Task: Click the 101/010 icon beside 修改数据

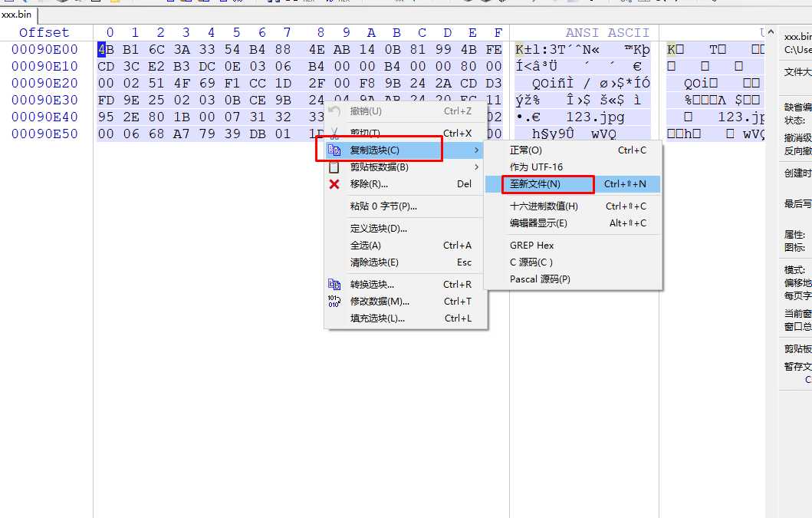Action: pos(334,302)
